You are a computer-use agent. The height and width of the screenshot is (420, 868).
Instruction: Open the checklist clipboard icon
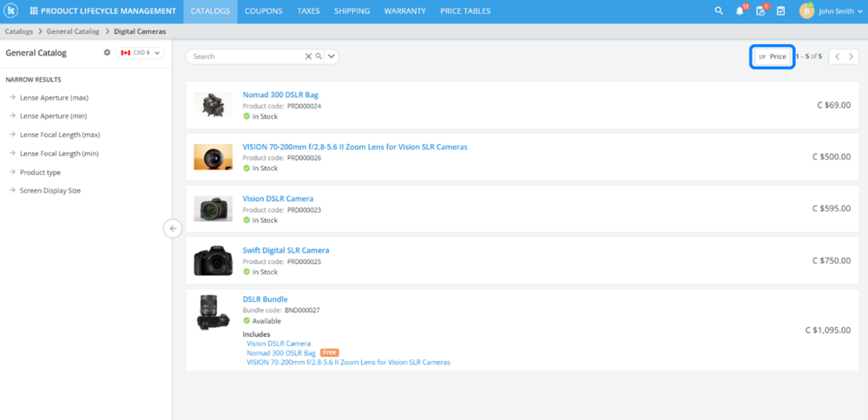pyautogui.click(x=780, y=11)
